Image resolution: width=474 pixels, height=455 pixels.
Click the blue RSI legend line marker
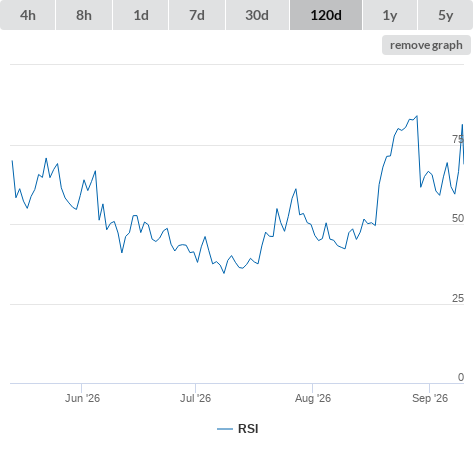pyautogui.click(x=225, y=429)
